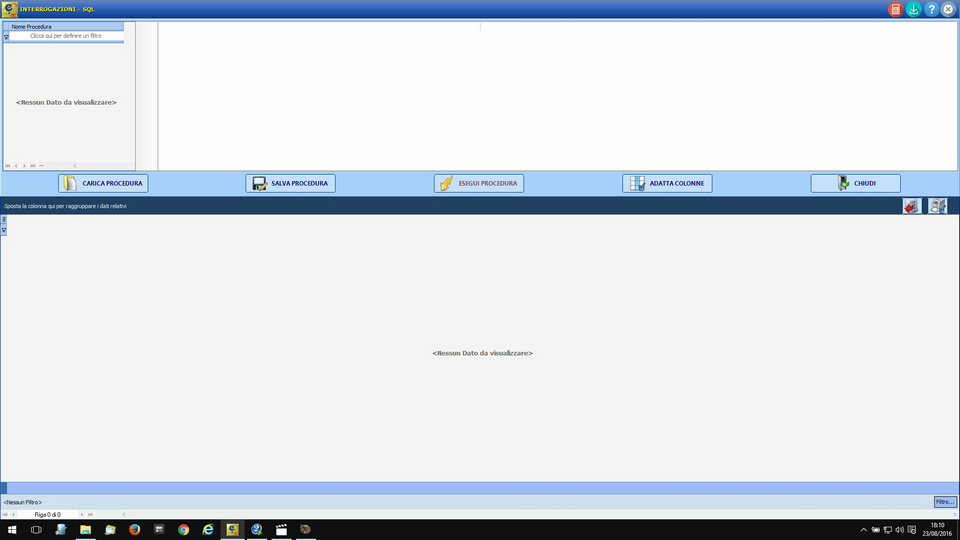Image resolution: width=960 pixels, height=540 pixels.
Task: Click the red arrow export icon in group bar
Action: (x=911, y=206)
